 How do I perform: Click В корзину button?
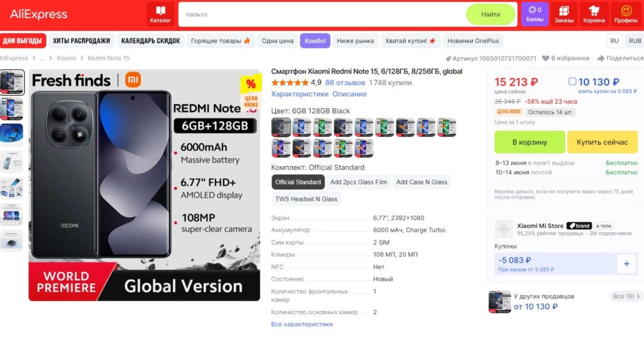point(530,142)
